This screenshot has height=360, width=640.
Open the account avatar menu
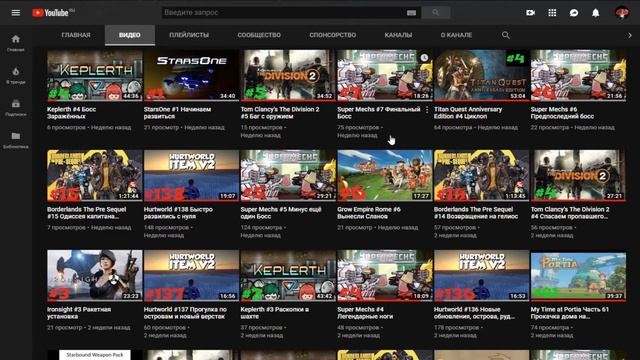coord(622,13)
